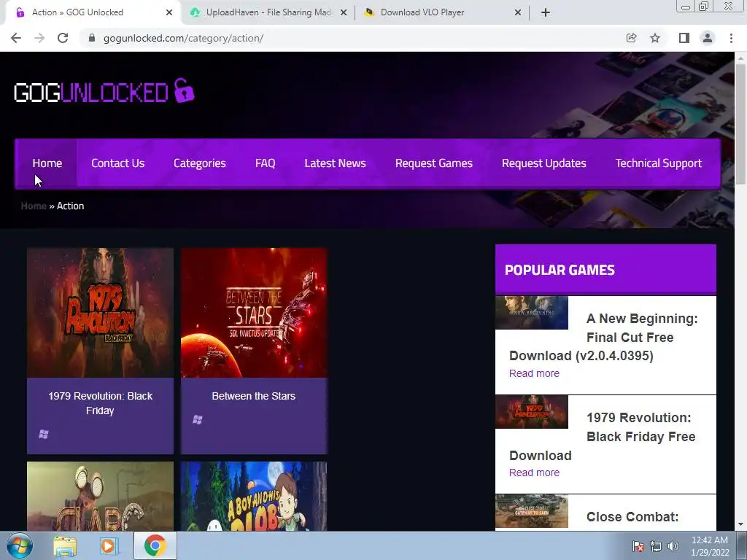Click the browser back arrow

tap(16, 38)
